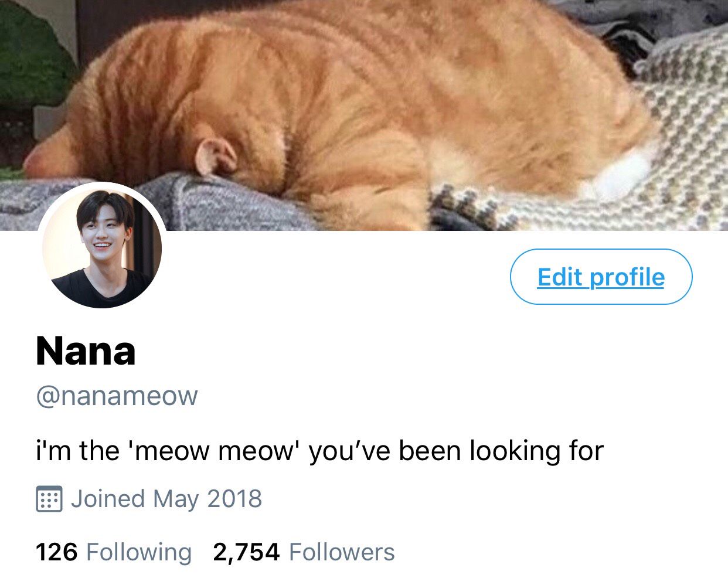Open the orange cat header banner image
This screenshot has height=585, width=728.
coord(364,115)
